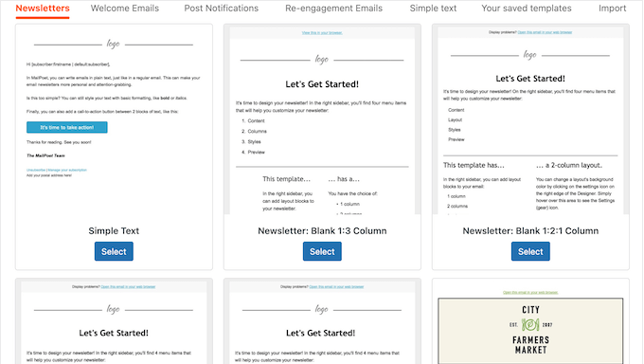Open the Post Notifications tab
644x364 pixels.
222,9
